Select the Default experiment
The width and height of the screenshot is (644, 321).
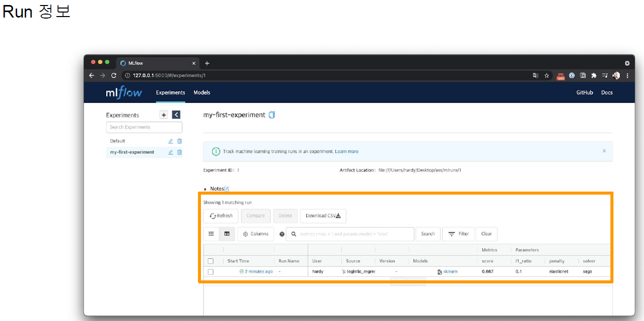pos(118,141)
